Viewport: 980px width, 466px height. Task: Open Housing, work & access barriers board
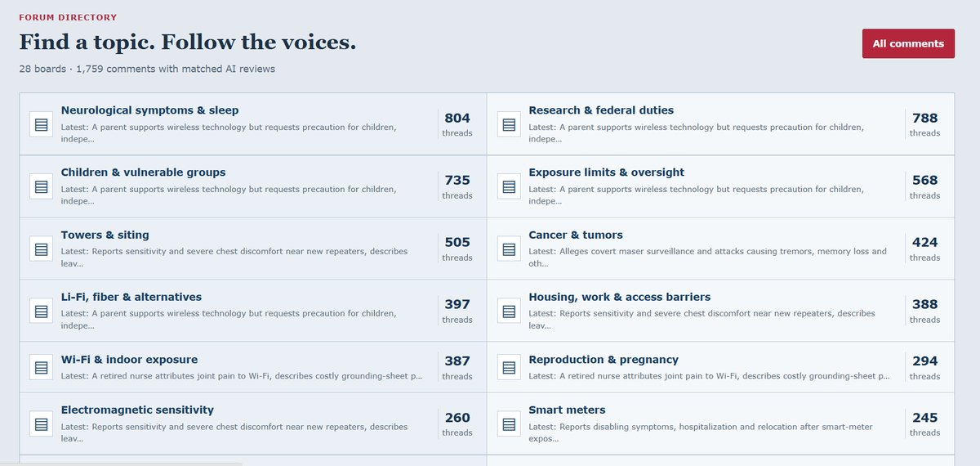point(620,297)
